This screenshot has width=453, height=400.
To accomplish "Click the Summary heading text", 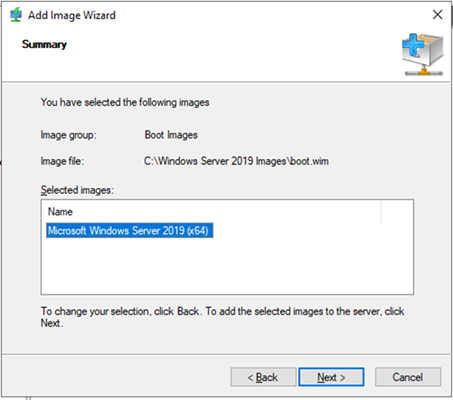I will (x=44, y=44).
